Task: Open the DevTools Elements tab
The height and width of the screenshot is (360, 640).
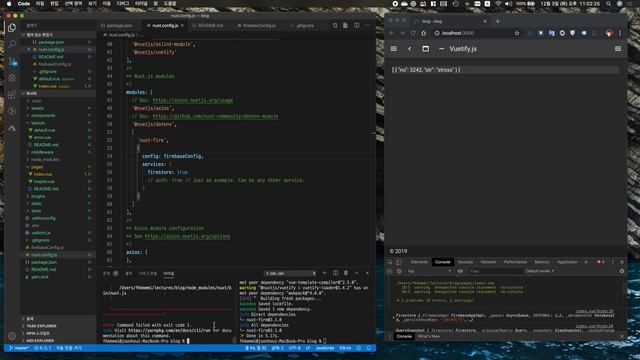Action: point(419,262)
